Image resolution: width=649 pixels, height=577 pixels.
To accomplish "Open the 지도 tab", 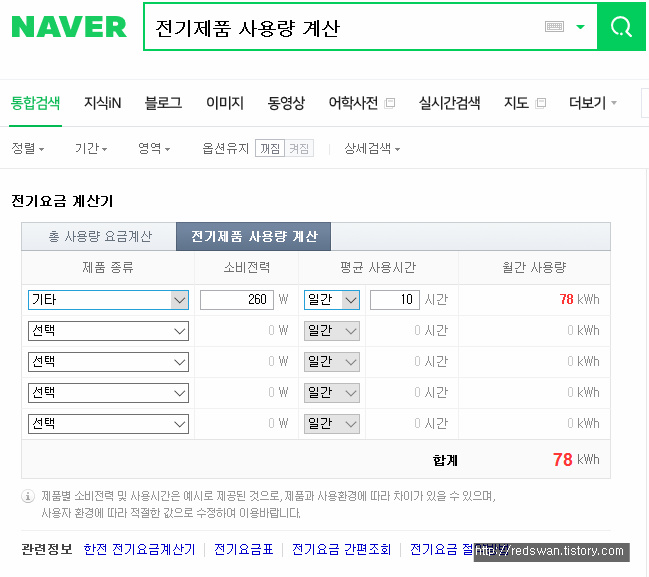I will pos(516,103).
